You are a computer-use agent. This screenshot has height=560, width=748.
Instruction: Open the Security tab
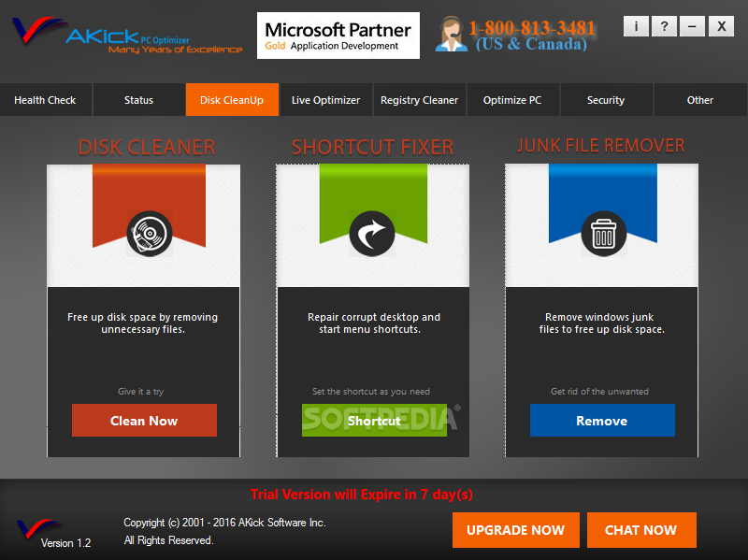[x=606, y=100]
